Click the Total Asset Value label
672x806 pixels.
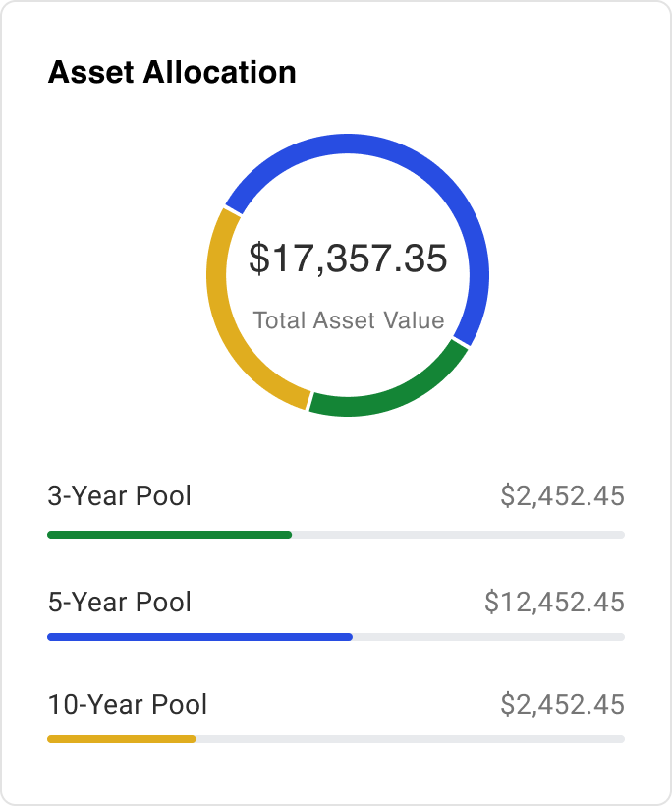348,320
